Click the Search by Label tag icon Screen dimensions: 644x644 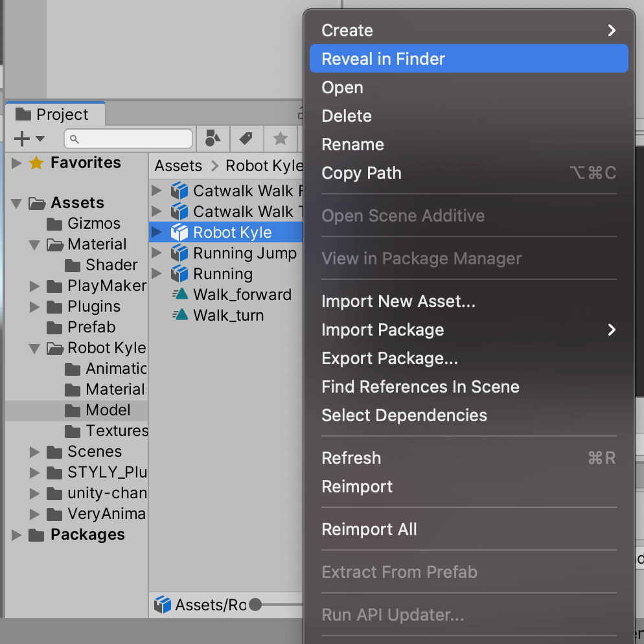246,139
